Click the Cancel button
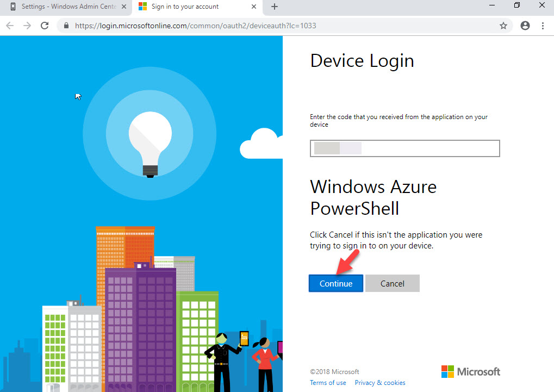 tap(392, 283)
